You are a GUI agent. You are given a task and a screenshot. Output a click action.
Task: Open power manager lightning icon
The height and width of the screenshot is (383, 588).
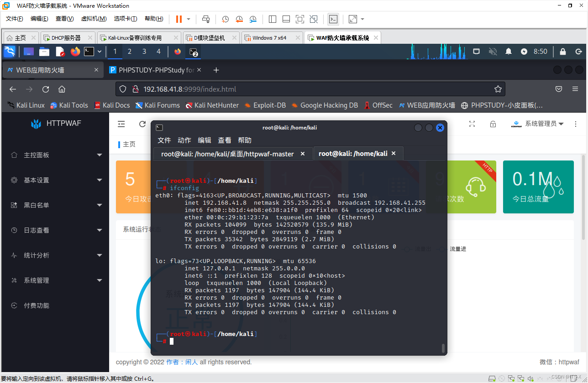[x=524, y=52]
